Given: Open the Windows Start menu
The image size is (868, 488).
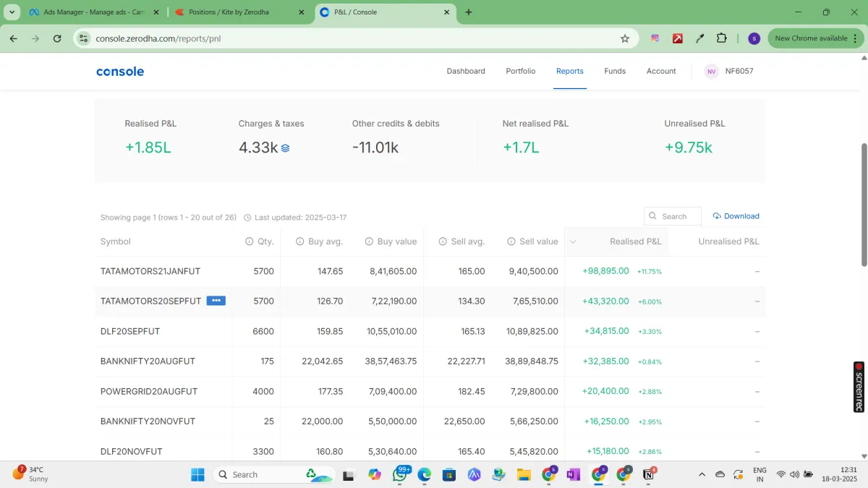Looking at the screenshot, I should coord(197,474).
